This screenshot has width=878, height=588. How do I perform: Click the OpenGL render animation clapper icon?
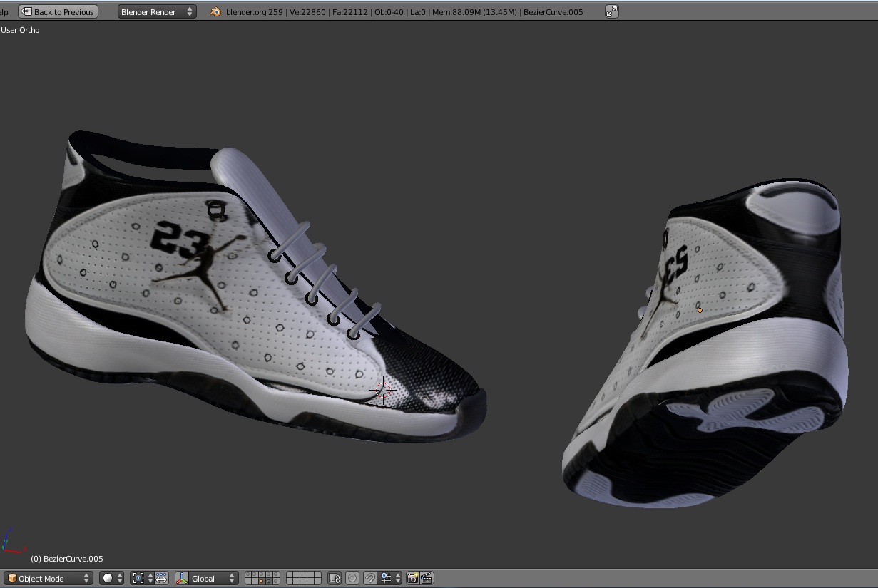coord(427,578)
